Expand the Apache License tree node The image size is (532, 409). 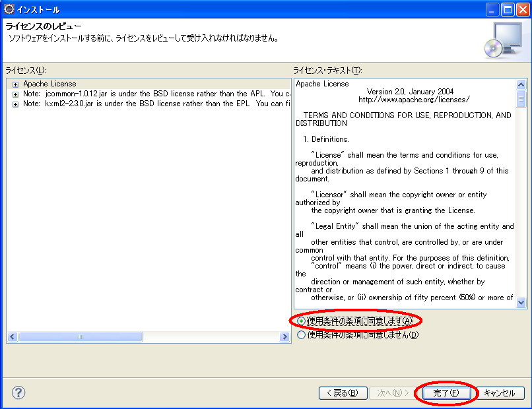(x=15, y=84)
